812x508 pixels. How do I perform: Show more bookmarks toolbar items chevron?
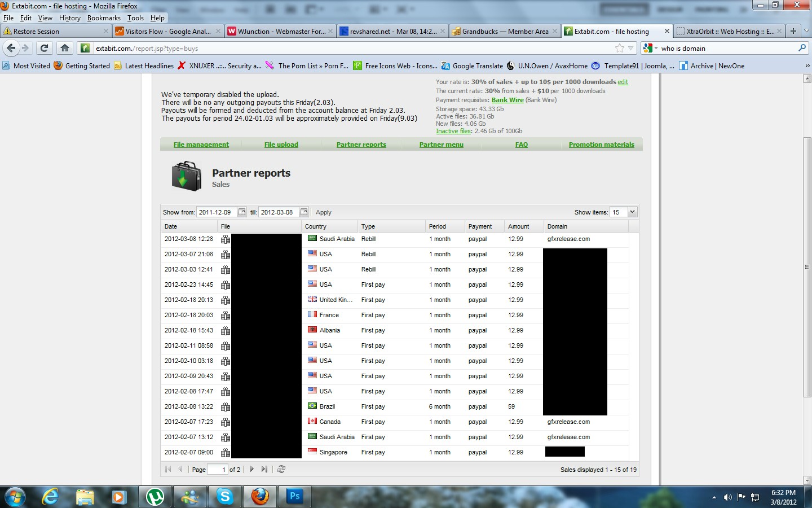pyautogui.click(x=807, y=66)
